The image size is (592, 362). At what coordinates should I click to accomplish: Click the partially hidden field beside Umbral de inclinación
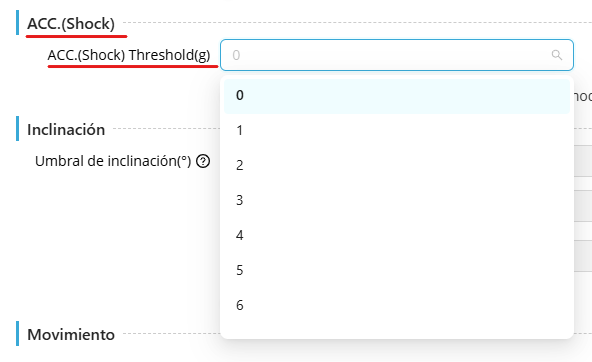point(583,161)
